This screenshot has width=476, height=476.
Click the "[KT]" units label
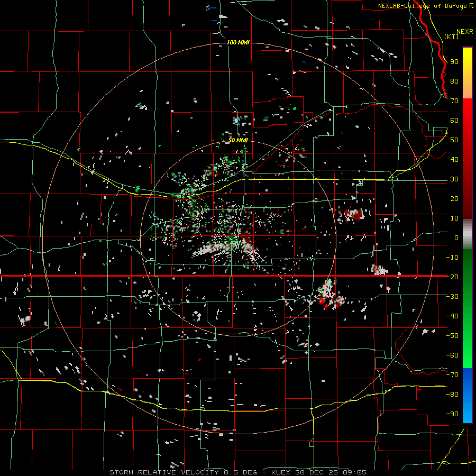(x=451, y=36)
